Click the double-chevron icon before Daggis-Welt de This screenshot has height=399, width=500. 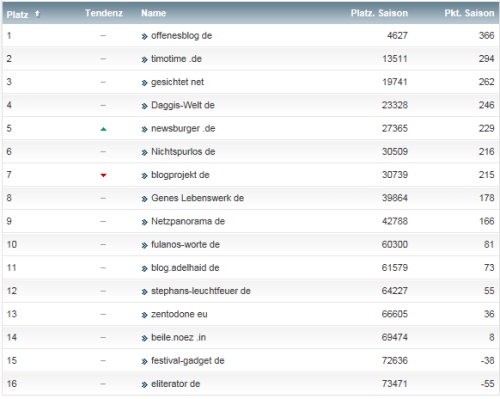[x=144, y=106]
